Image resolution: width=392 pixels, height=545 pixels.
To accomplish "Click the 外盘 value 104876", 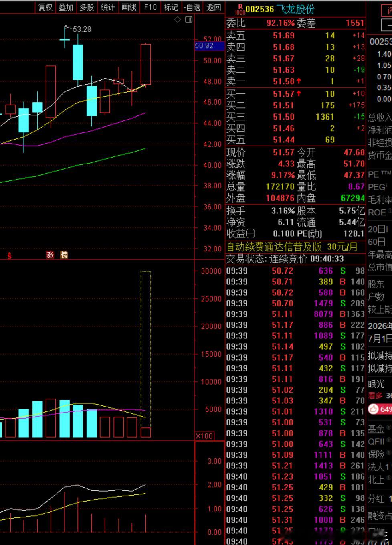I will 281,198.
